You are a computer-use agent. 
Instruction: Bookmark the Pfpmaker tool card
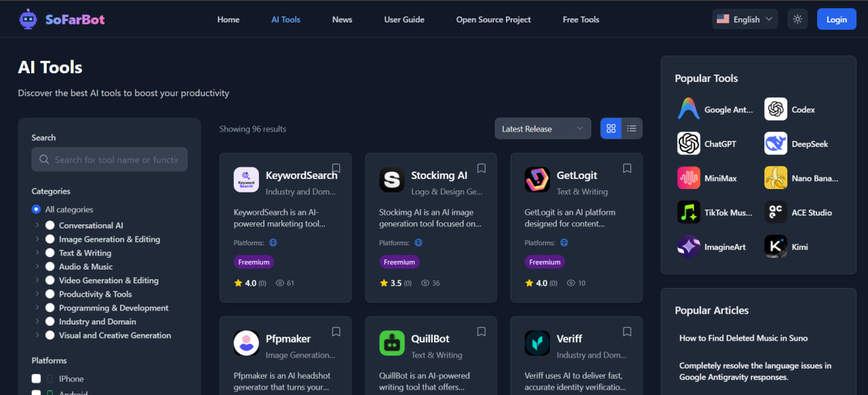point(336,331)
